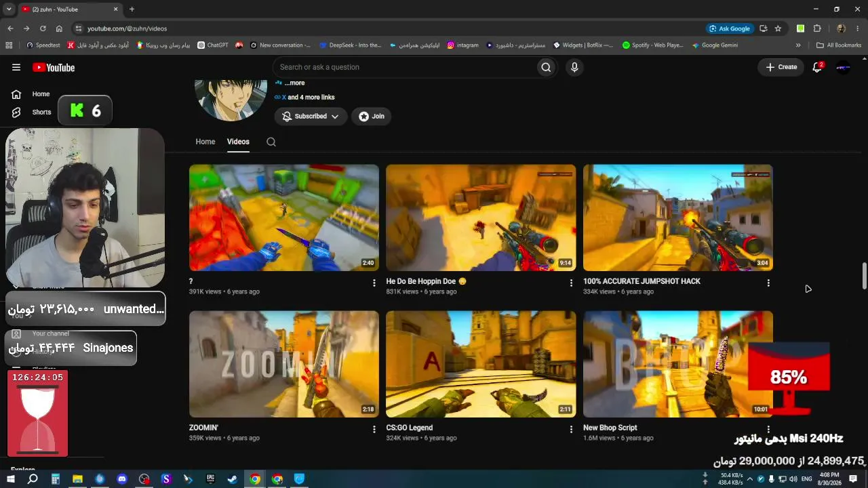Select the zuhn - YouTube browser tab

click(70, 9)
